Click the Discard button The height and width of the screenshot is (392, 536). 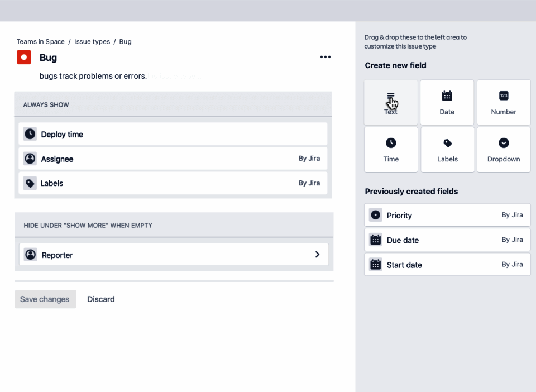[101, 299]
